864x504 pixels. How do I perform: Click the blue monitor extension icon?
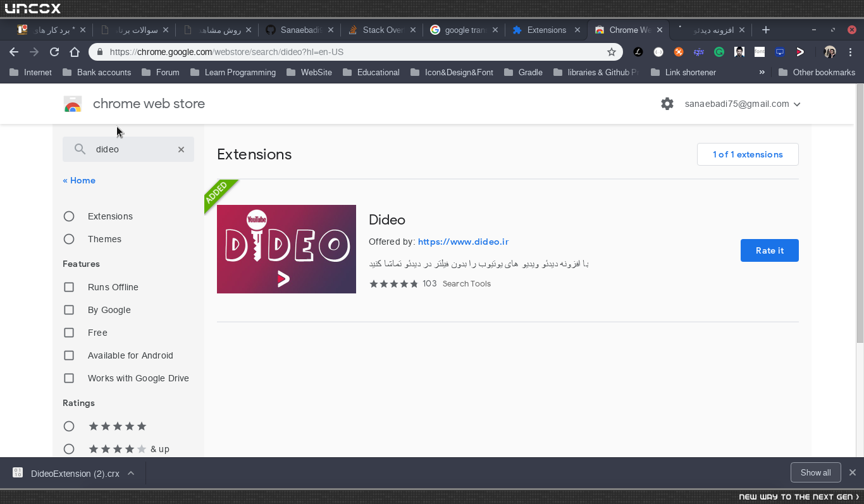point(780,52)
